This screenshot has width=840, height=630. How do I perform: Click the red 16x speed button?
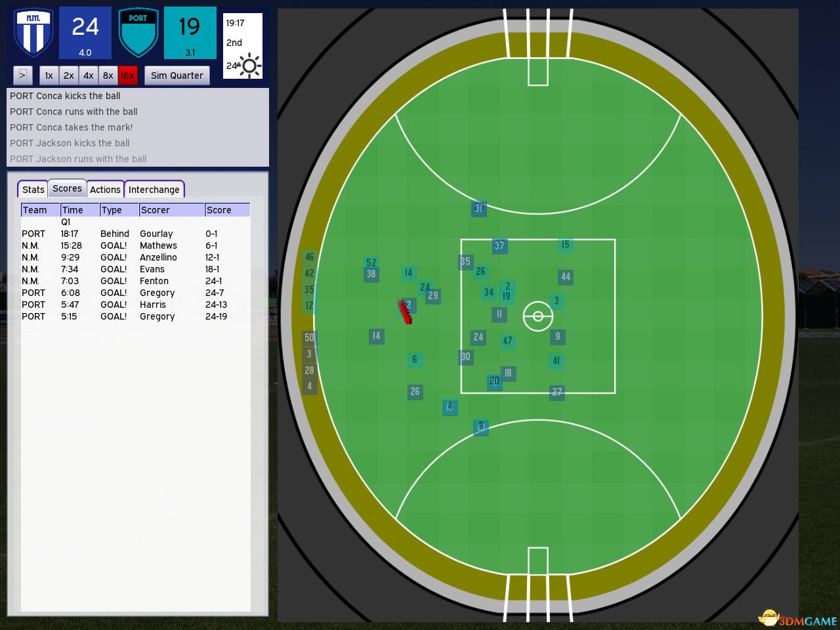tap(127, 75)
